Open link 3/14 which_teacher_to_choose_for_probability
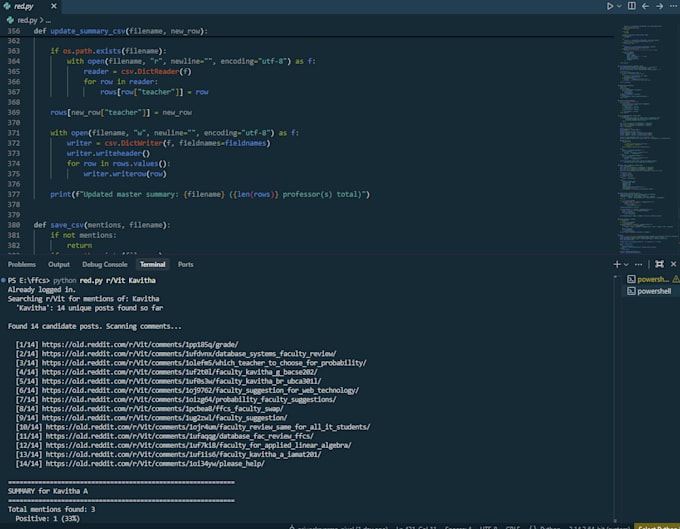Viewport: 680px width, 529px height. (204, 363)
